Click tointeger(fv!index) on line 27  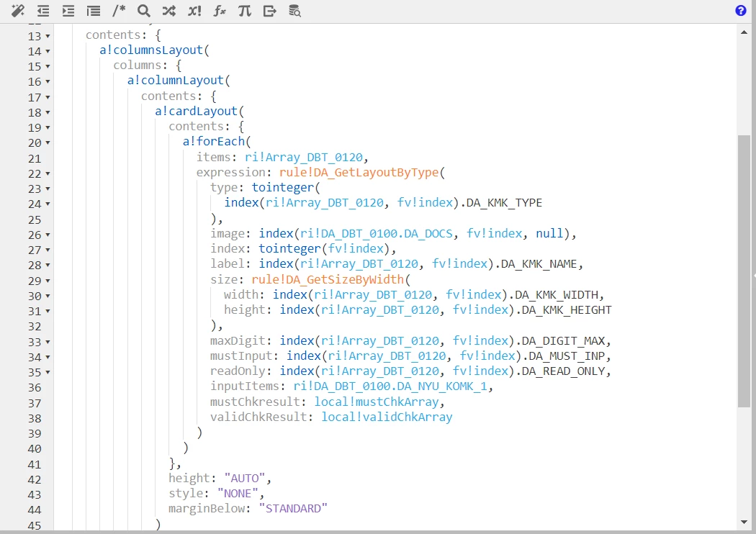[x=324, y=249]
